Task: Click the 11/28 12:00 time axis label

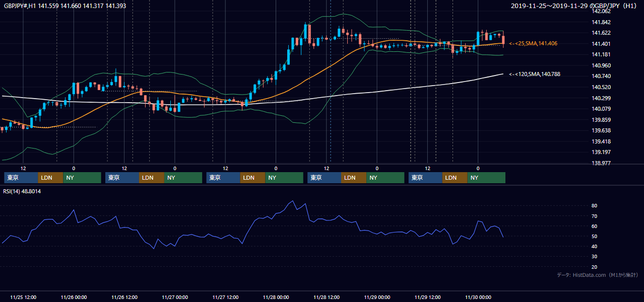Action: coord(327,297)
